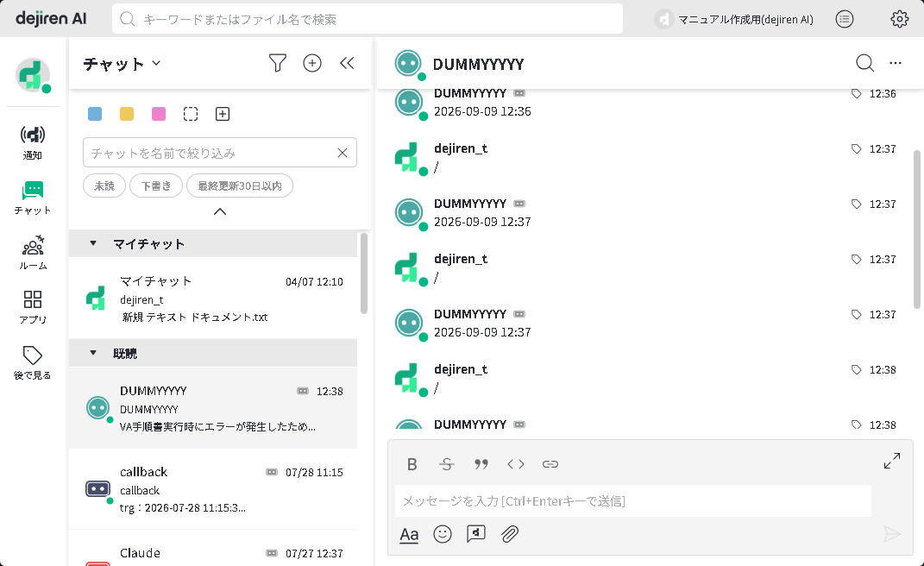Collapse chat panel with double chevron
This screenshot has height=566, width=924.
click(x=347, y=63)
